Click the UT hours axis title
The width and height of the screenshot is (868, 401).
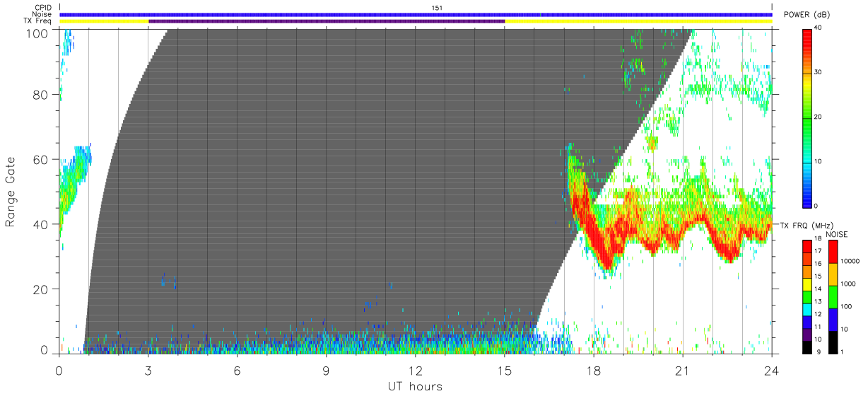(415, 387)
